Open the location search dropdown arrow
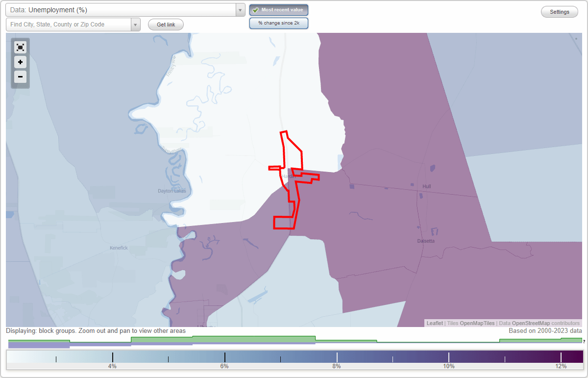This screenshot has width=588, height=378. click(x=136, y=24)
